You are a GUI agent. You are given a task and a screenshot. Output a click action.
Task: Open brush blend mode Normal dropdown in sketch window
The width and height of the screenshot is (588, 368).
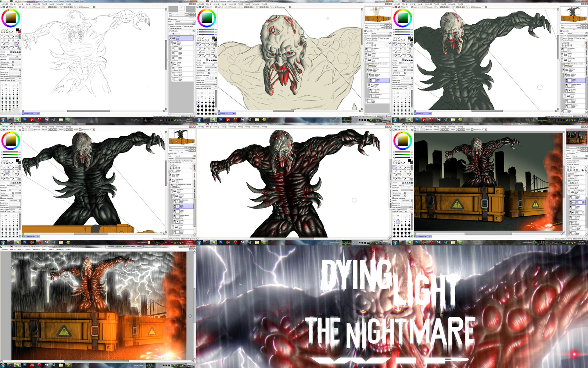(6, 52)
